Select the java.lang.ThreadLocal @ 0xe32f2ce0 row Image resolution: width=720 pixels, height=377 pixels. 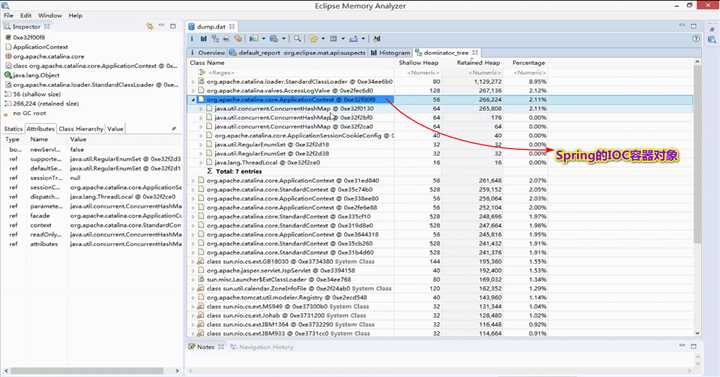tap(267, 163)
